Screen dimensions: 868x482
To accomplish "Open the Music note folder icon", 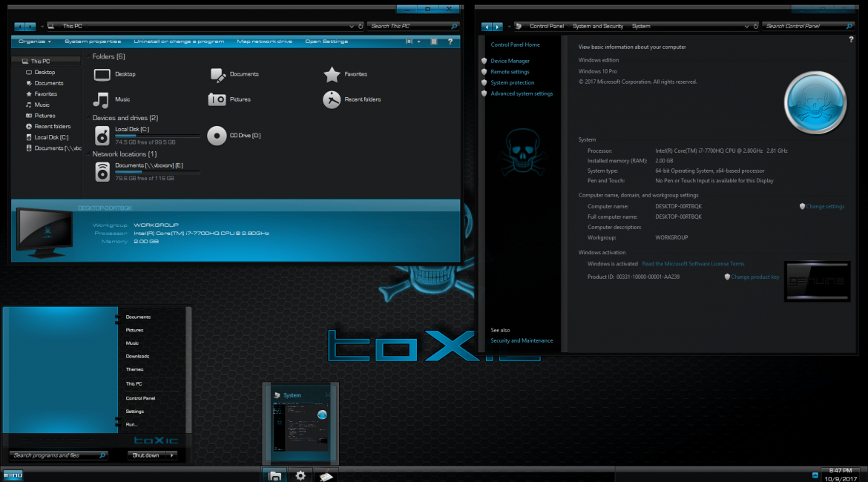I will (101, 99).
